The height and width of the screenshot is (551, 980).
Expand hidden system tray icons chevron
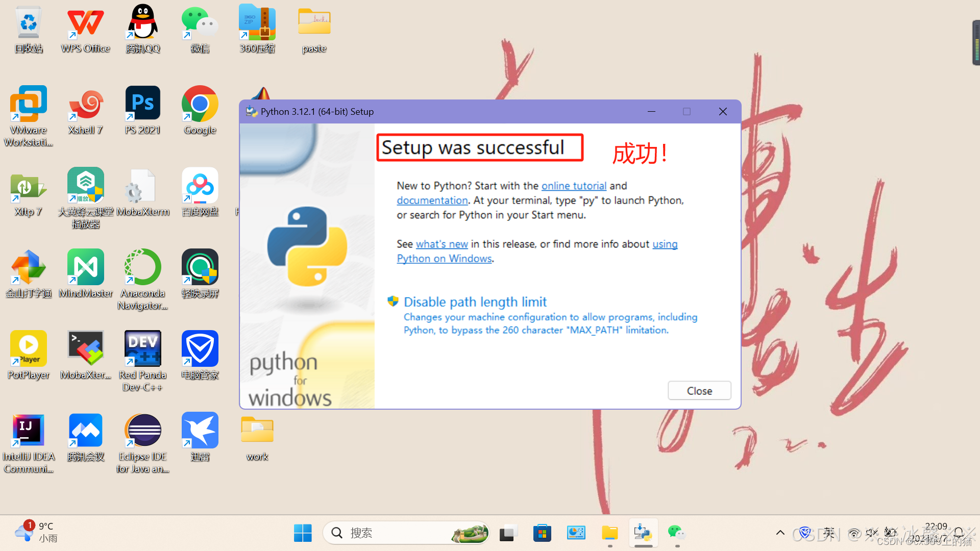click(780, 533)
